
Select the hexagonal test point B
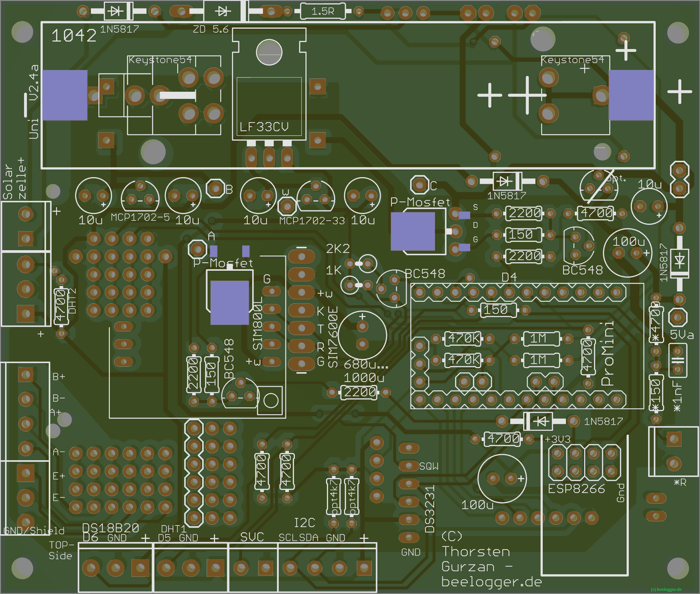pyautogui.click(x=215, y=189)
